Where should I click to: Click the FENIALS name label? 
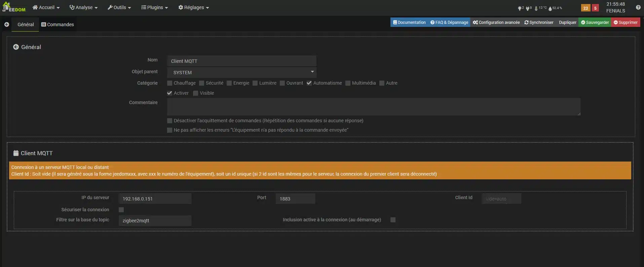click(x=615, y=11)
